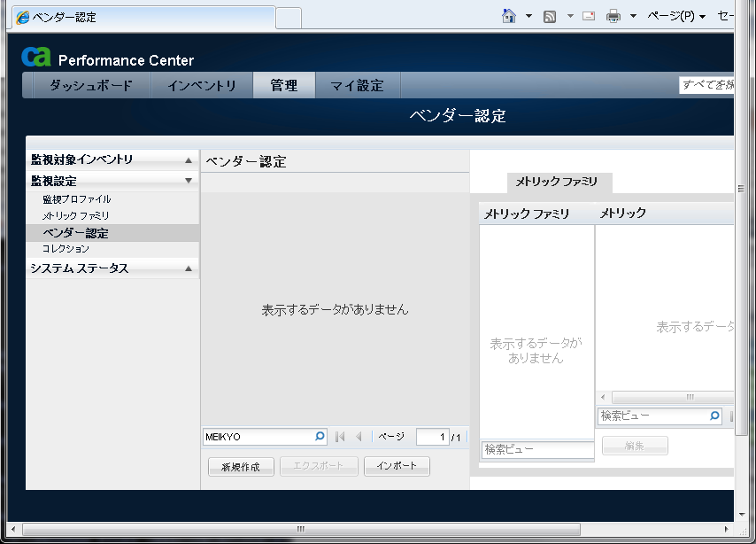
Task: Click the browser Home icon
Action: (508, 16)
